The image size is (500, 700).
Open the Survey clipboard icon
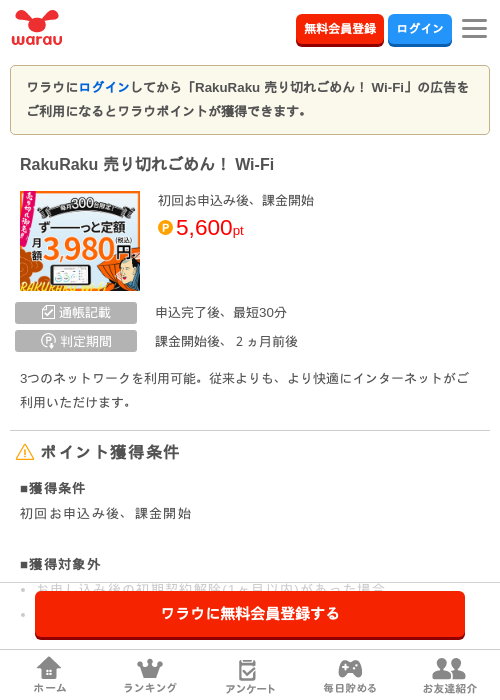(248, 670)
